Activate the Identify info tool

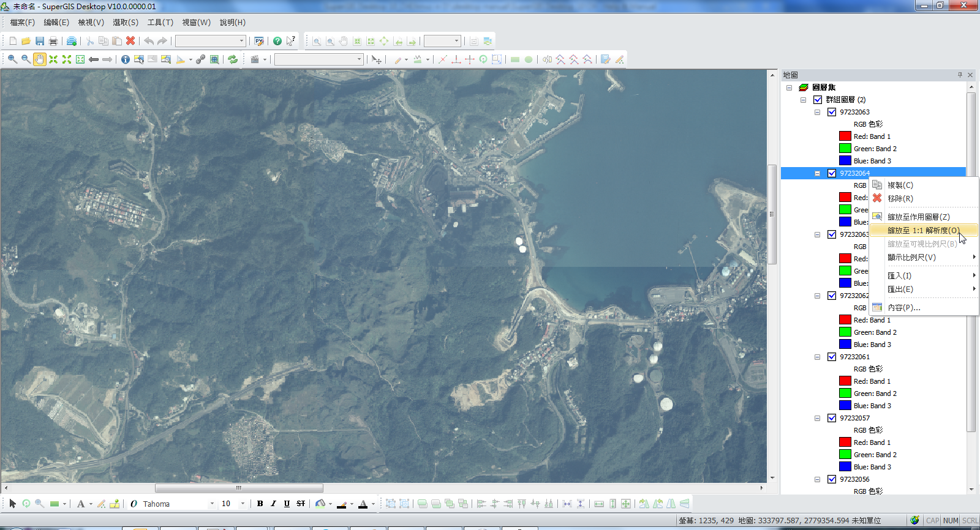(x=125, y=59)
